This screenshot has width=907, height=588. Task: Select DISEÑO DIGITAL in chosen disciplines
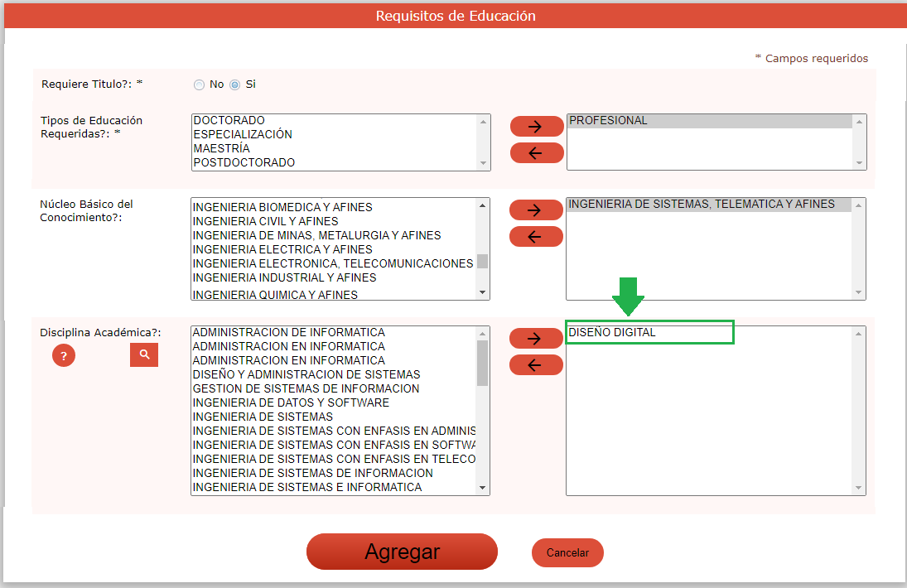[709, 332]
